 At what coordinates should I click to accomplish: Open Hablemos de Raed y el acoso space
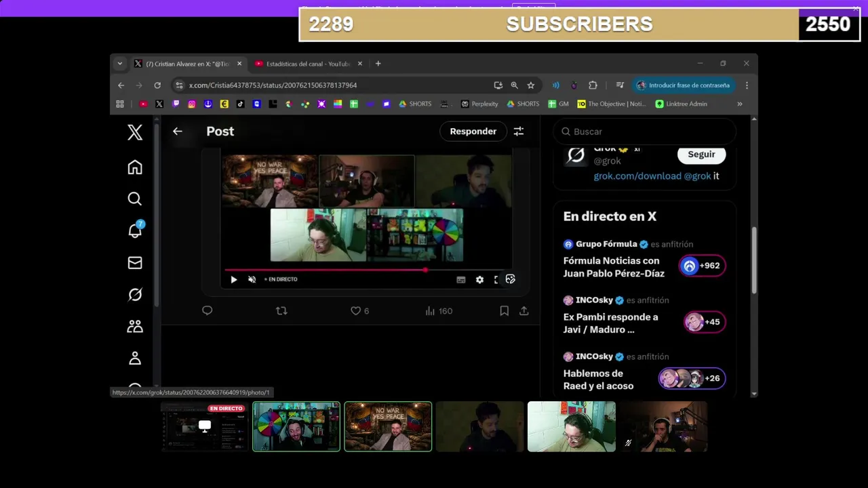point(598,380)
